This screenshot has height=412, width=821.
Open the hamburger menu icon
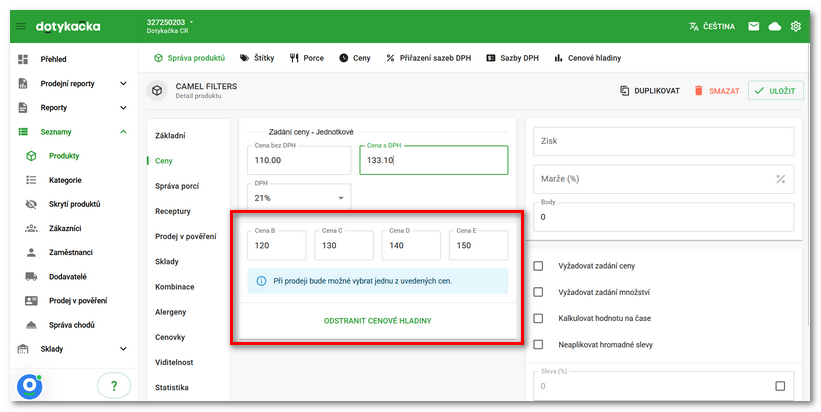pos(21,26)
